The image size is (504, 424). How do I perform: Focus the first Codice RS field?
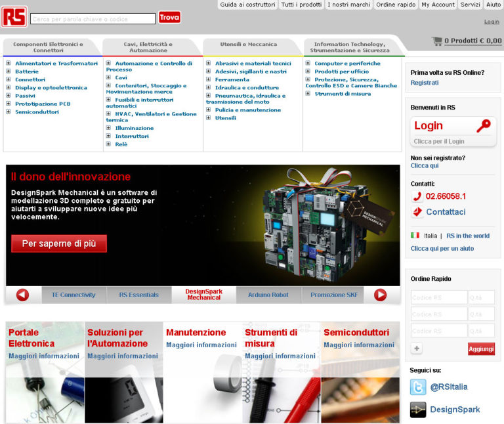click(439, 297)
